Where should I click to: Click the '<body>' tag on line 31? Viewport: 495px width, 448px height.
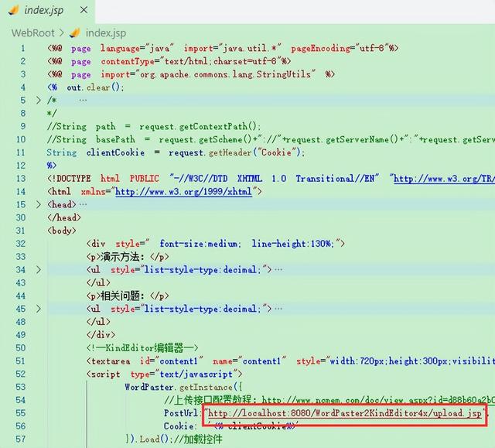click(x=62, y=231)
